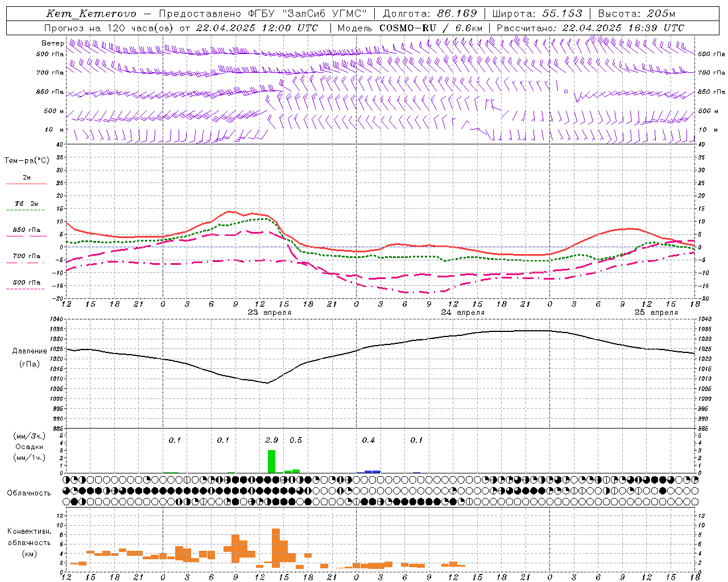Screen dimensions: 728x582
Task: Click the tallest orange convective cloud bar
Action: tap(276, 548)
